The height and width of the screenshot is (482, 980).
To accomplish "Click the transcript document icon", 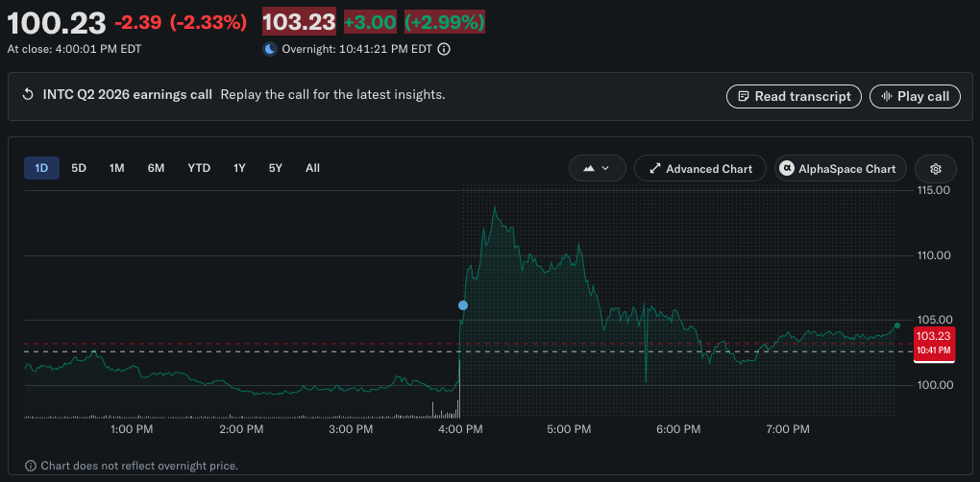I will 743,96.
